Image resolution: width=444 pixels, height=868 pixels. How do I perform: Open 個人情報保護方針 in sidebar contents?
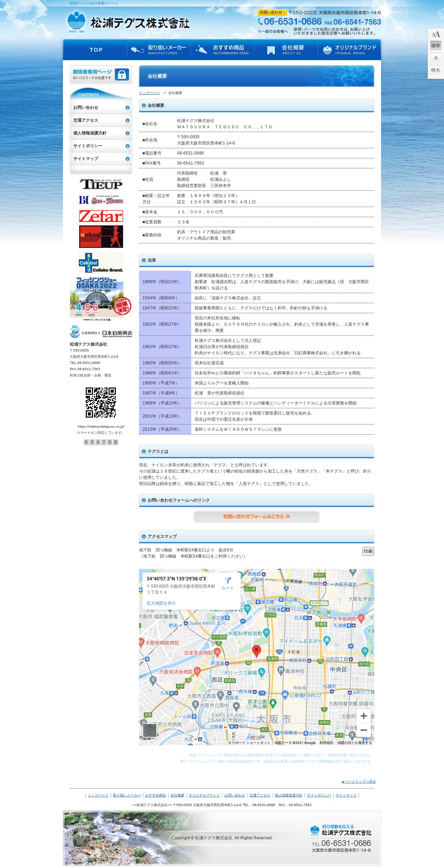pyautogui.click(x=101, y=133)
